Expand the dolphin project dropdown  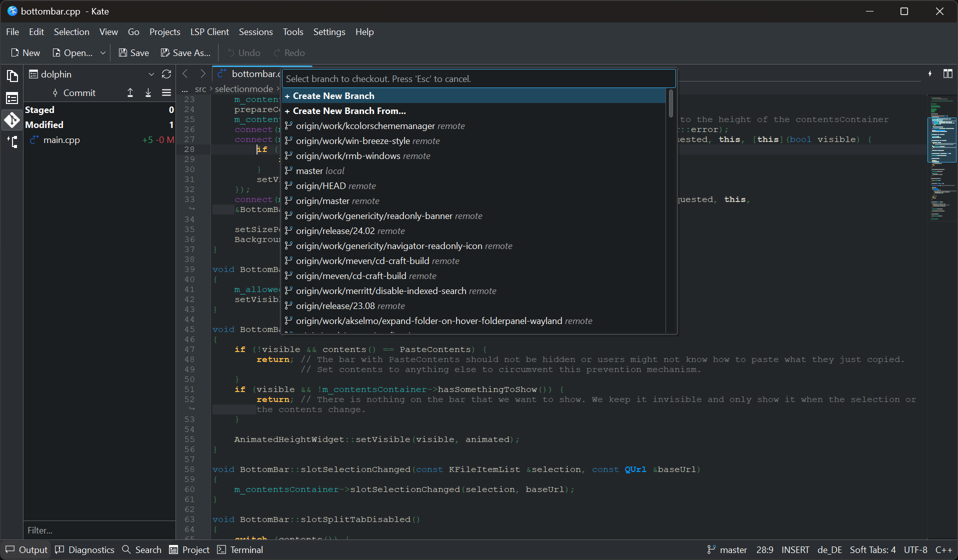151,74
